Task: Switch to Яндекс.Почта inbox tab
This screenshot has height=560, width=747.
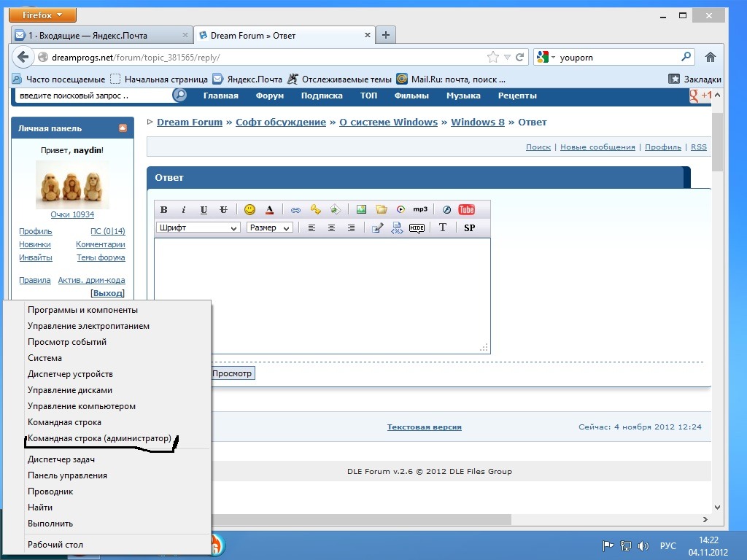Action: click(99, 35)
